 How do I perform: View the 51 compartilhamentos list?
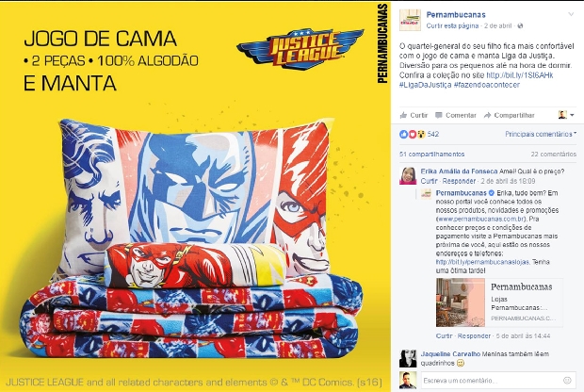click(431, 154)
